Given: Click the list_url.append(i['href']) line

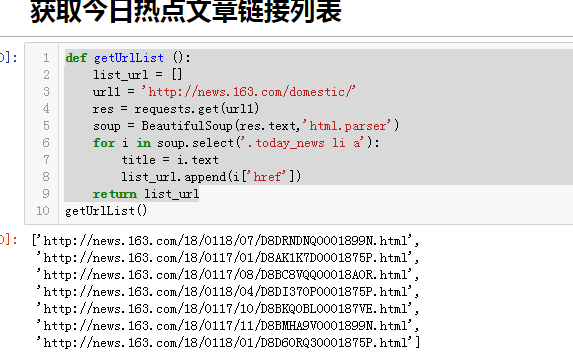Looking at the screenshot, I should (211, 176).
